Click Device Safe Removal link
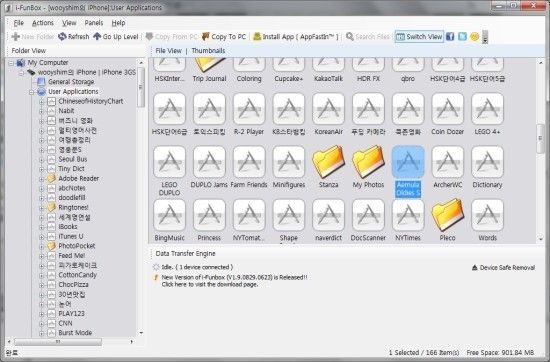550x362 pixels. click(503, 268)
